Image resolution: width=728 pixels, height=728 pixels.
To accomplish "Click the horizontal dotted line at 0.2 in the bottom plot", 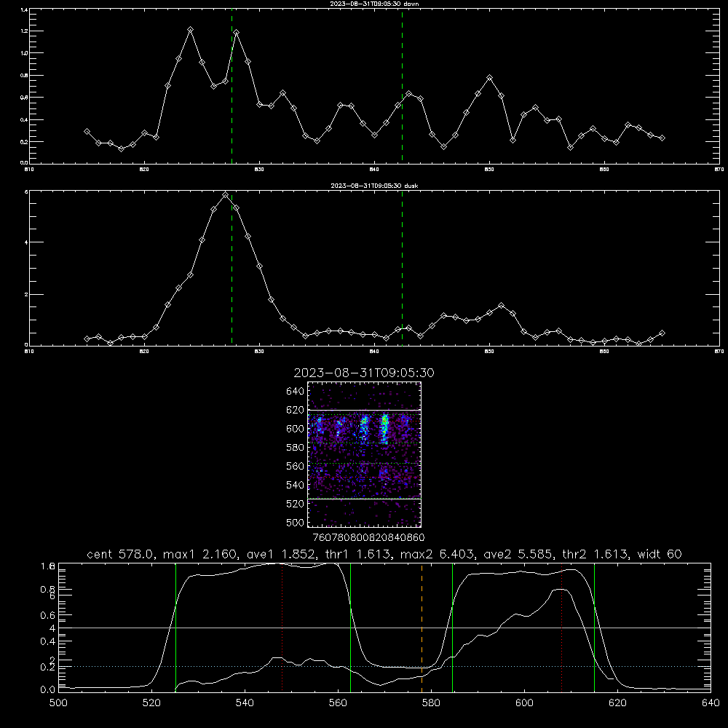I will [384, 667].
